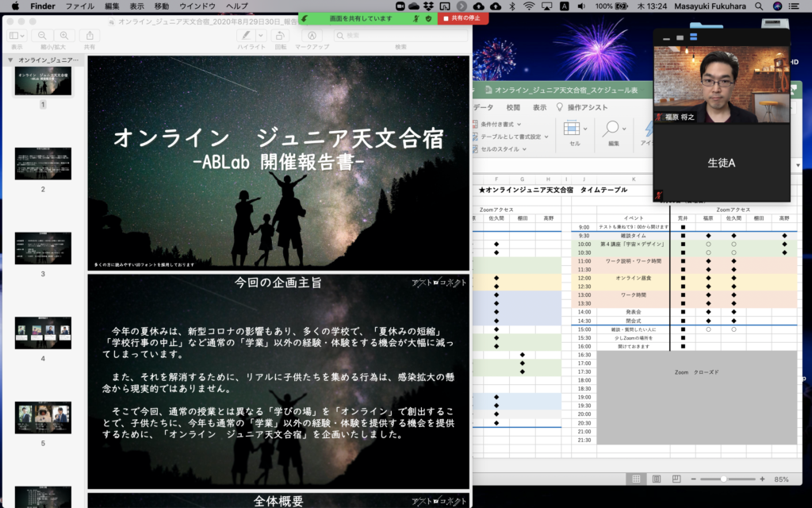Open the AirPlay display menu bar icon
812x508 pixels.
point(547,6)
